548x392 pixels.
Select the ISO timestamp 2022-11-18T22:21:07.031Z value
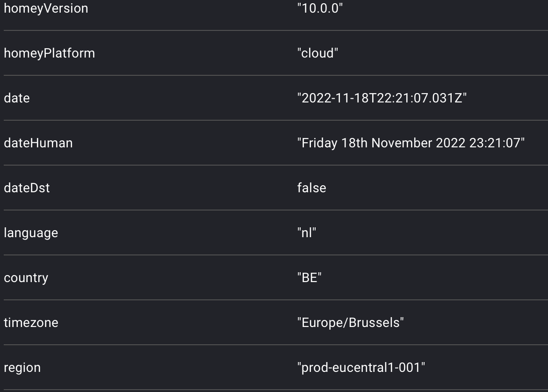coord(382,98)
